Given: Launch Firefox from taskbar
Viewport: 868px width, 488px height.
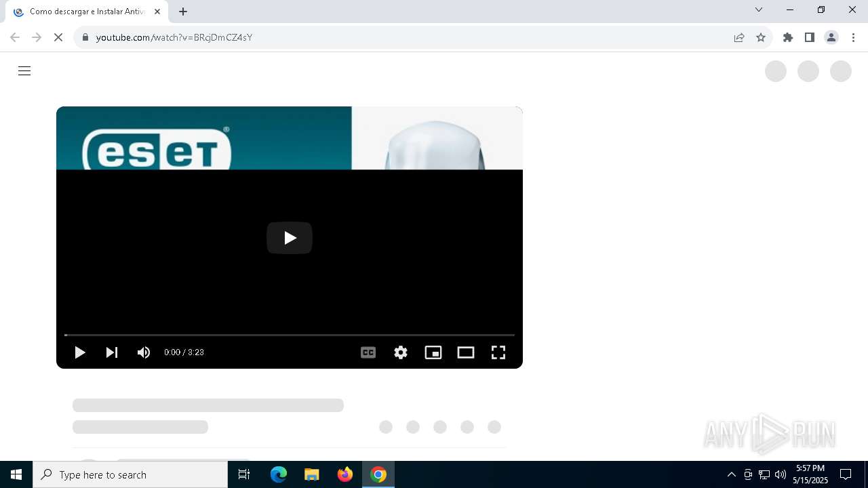Looking at the screenshot, I should pos(345,474).
